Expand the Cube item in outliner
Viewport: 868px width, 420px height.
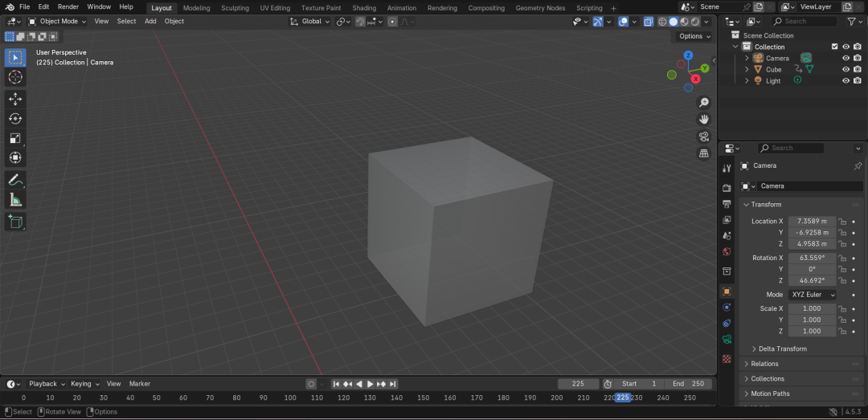point(746,70)
